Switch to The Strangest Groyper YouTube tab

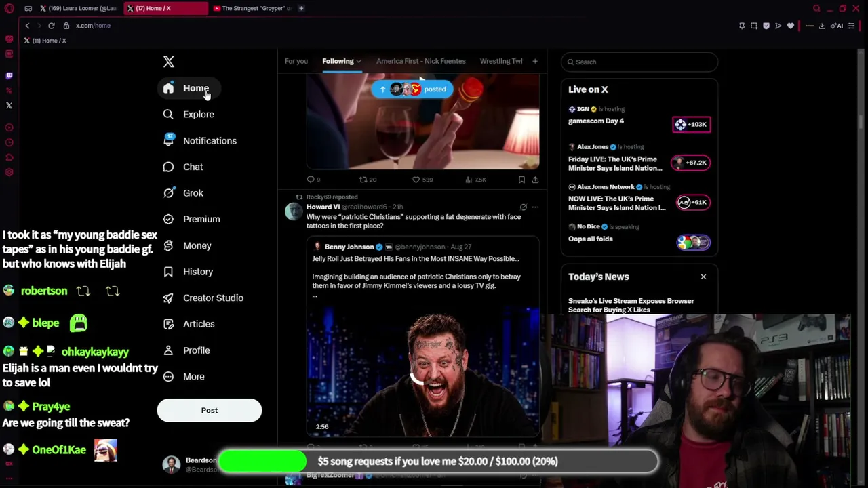click(x=252, y=8)
